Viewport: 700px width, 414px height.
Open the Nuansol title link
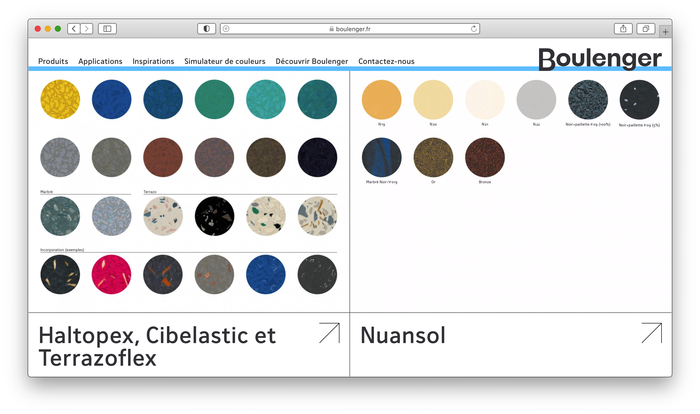click(x=403, y=335)
